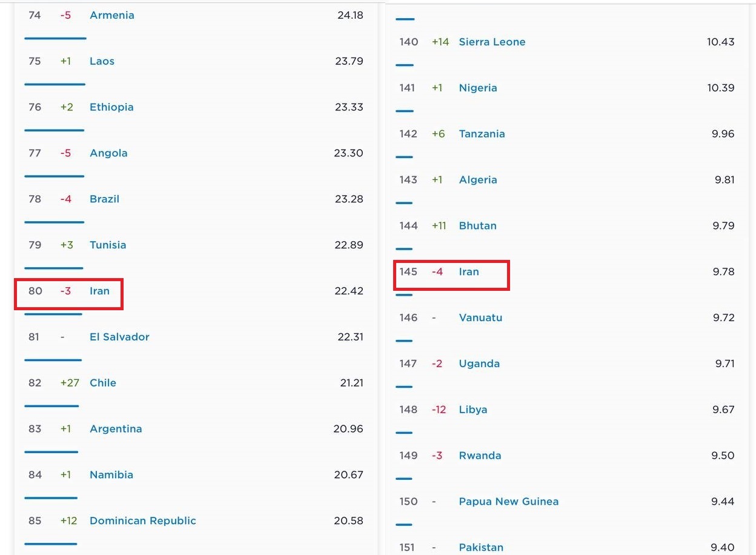
Task: Select Angola in the ranking list
Action: coord(108,153)
